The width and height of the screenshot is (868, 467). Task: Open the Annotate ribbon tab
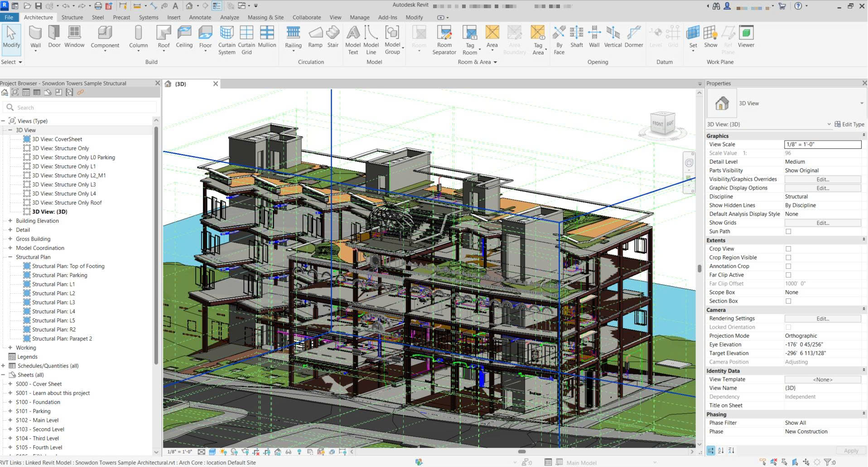pyautogui.click(x=200, y=17)
